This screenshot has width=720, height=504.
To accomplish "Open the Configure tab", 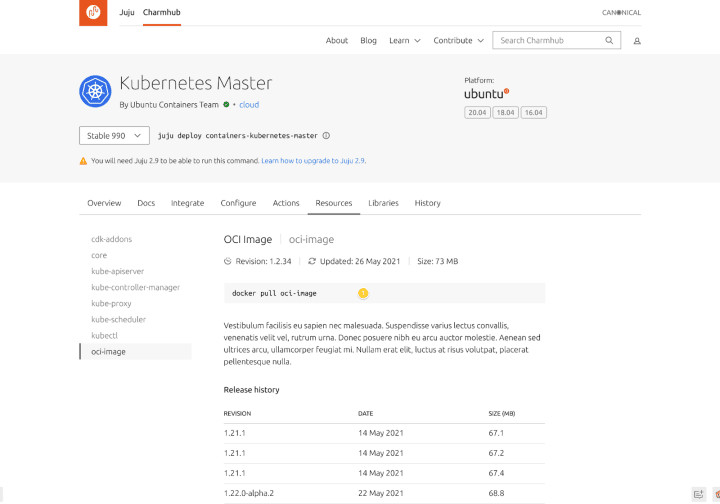I will tap(238, 203).
